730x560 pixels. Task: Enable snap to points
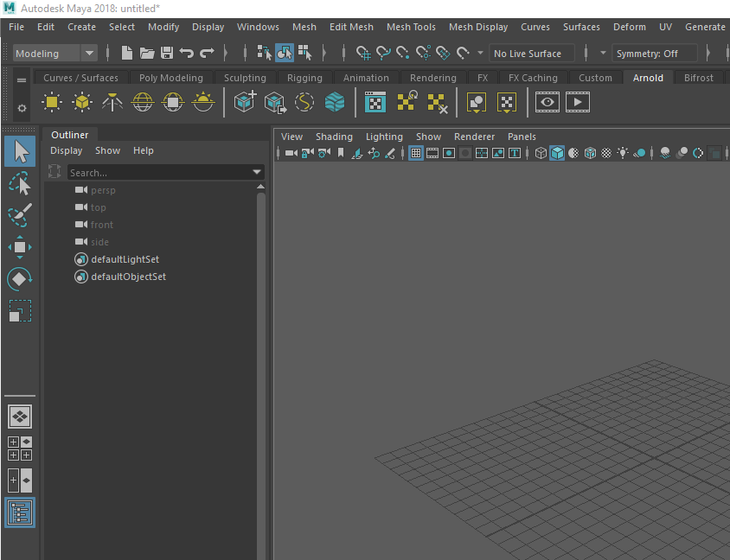tap(403, 53)
